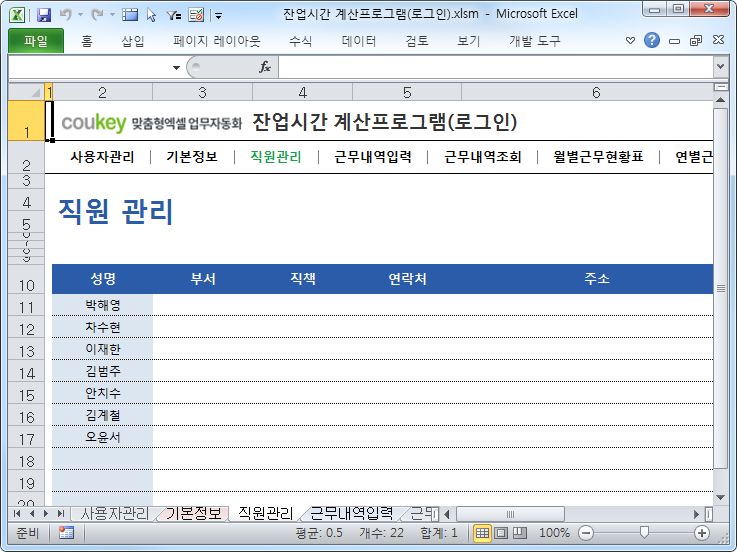Go to 직원관리 navigation link
The width and height of the screenshot is (737, 552).
pyautogui.click(x=276, y=157)
